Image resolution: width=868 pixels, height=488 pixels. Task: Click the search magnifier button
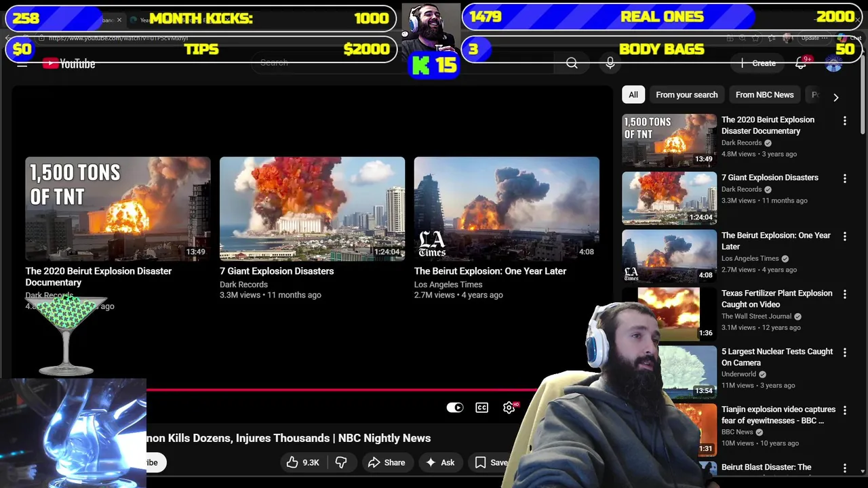(572, 63)
